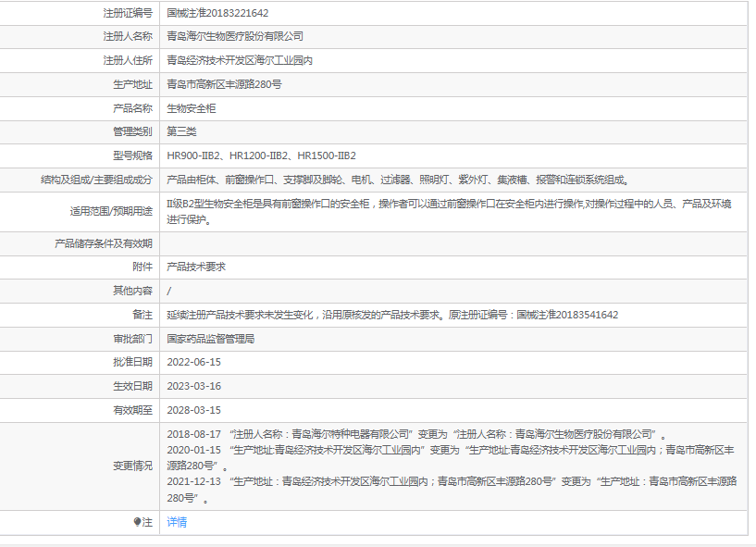Screen dimensions: 756x547
Task: Click the 备注 remarks text
Action: 392,315
